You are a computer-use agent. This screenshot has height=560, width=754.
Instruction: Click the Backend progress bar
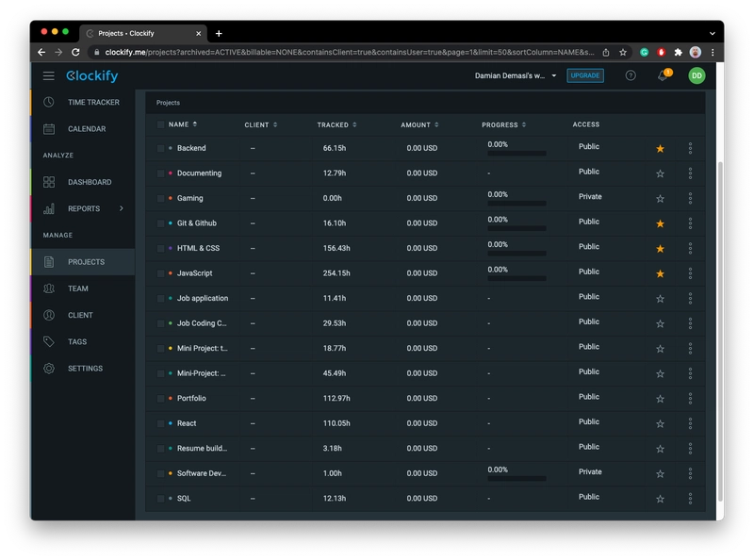[516, 154]
